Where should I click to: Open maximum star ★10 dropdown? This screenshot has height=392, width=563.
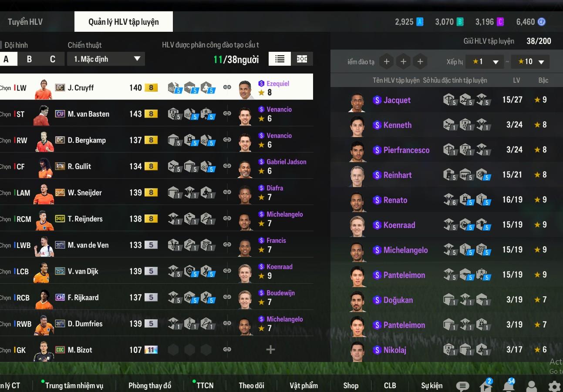click(x=530, y=62)
